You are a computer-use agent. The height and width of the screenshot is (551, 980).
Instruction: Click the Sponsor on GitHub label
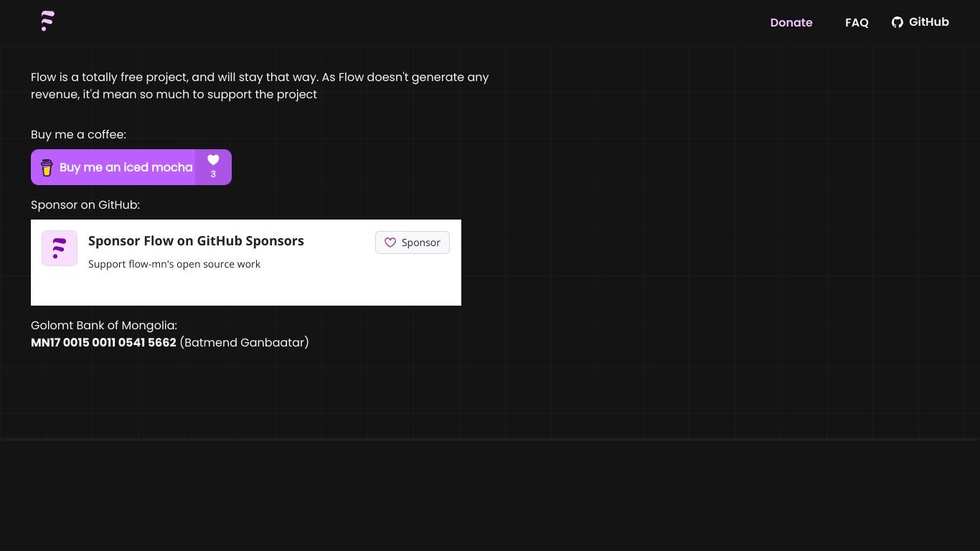[85, 204]
